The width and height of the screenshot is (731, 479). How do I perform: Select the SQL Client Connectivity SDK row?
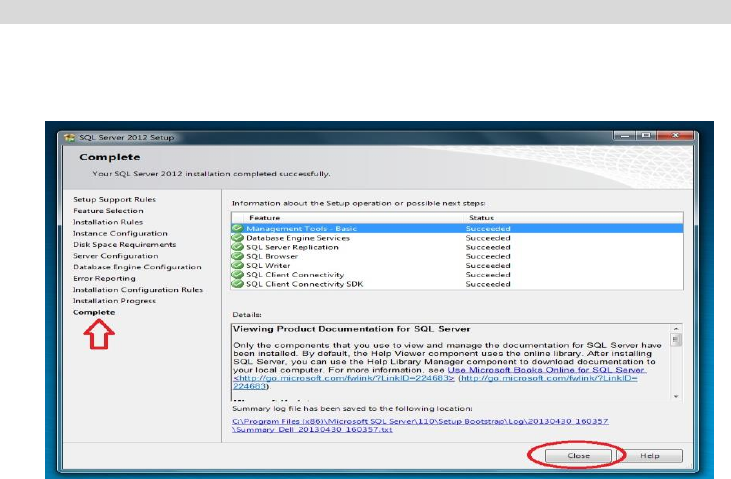tap(457, 284)
